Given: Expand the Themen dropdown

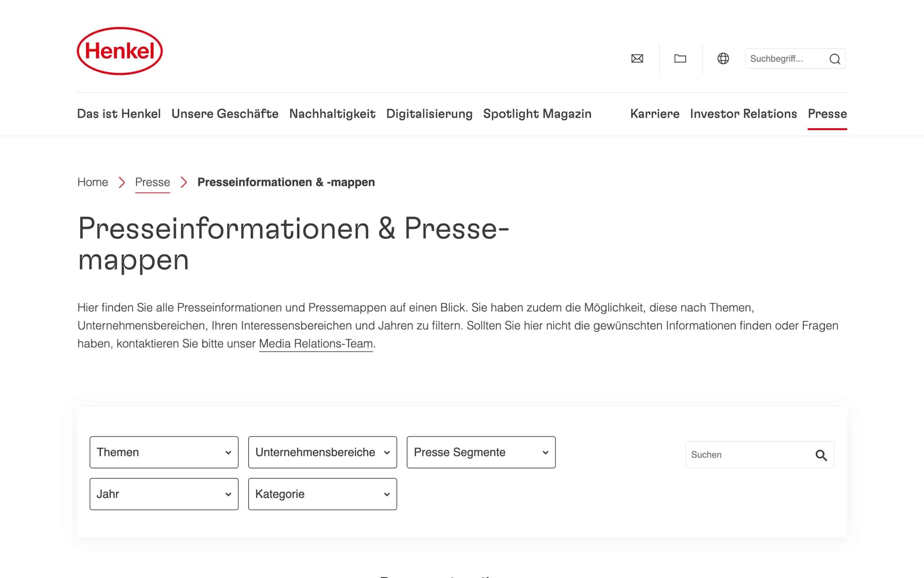Looking at the screenshot, I should point(164,452).
